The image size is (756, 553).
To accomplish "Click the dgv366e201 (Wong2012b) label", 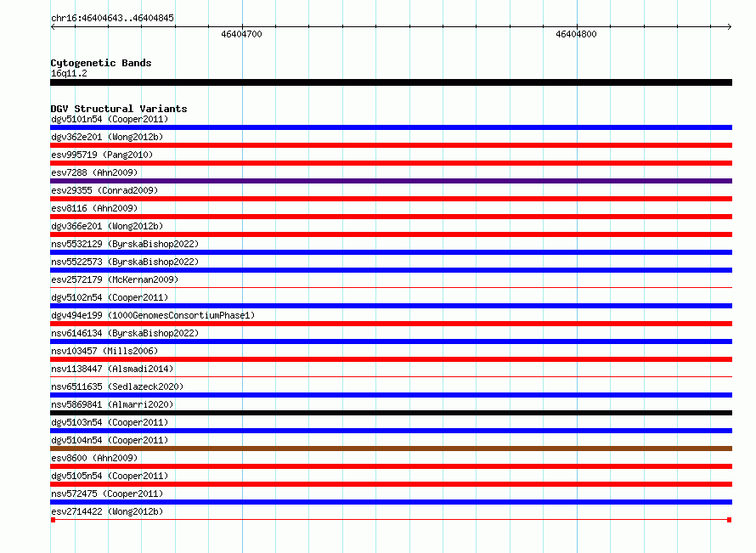I will (107, 226).
